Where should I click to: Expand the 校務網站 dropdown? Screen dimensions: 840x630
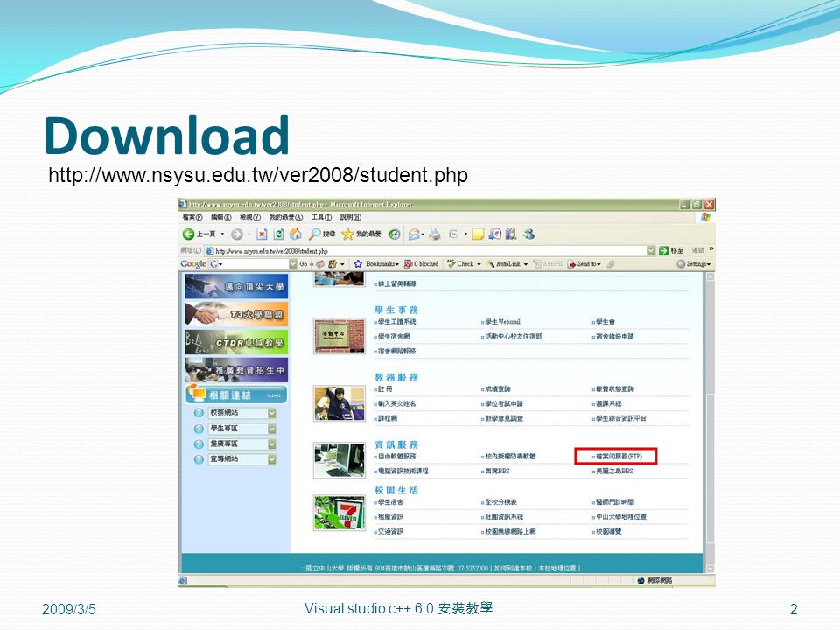(271, 413)
